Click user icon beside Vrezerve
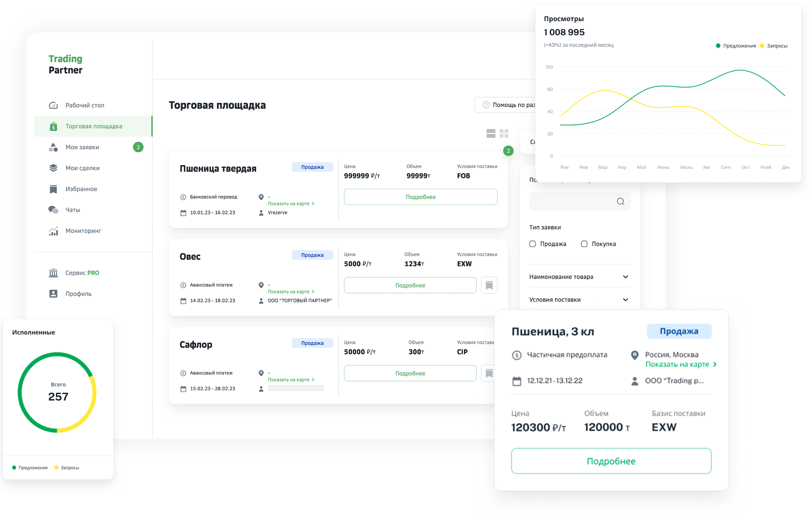Screen dimensions: 812x517 point(261,213)
